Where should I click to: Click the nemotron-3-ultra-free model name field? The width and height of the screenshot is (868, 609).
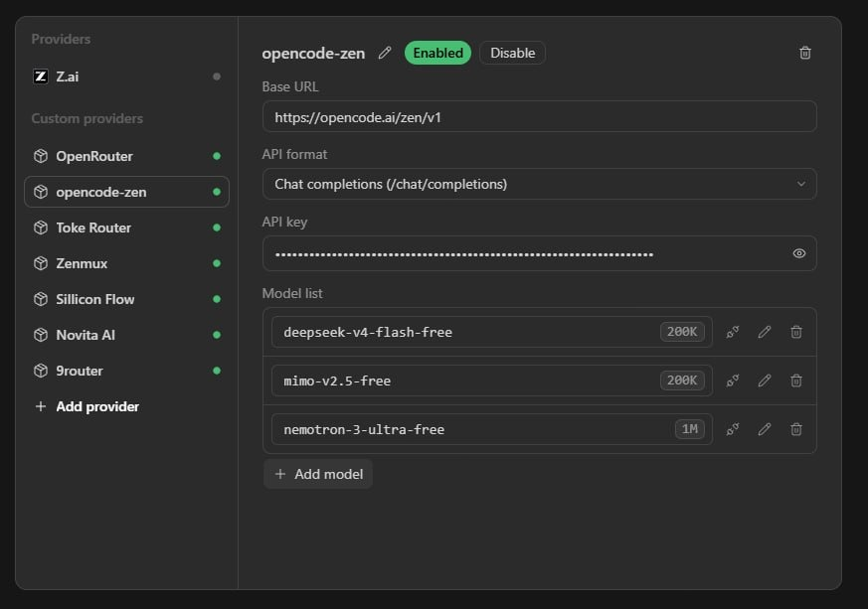coord(491,429)
